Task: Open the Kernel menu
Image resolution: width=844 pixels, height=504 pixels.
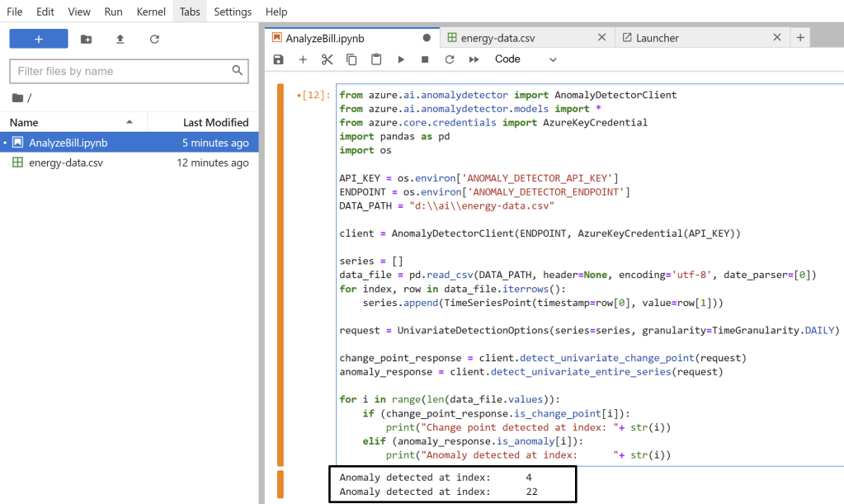Action: click(x=151, y=12)
